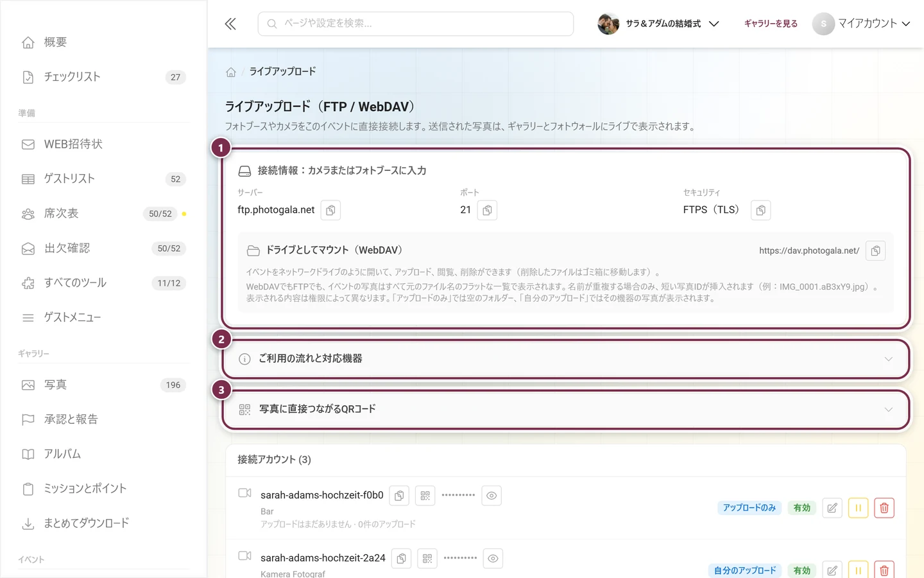Viewport: 924px width, 578px height.
Task: Delete the Kamera Fotograf account
Action: (884, 570)
